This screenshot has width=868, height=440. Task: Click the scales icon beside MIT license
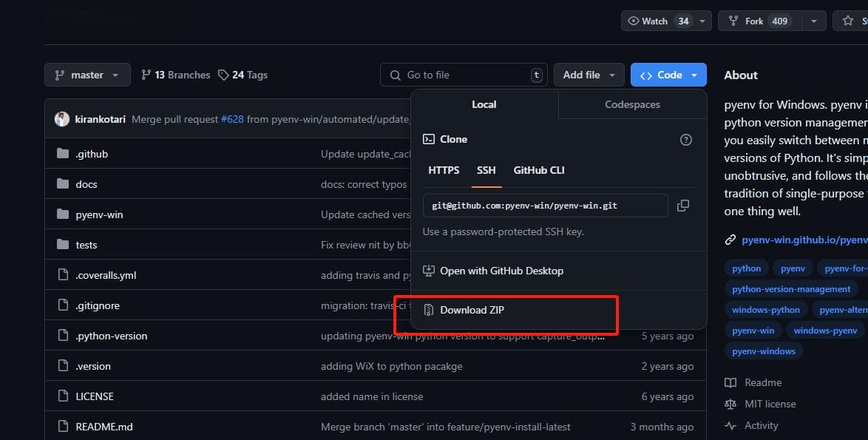(730, 404)
